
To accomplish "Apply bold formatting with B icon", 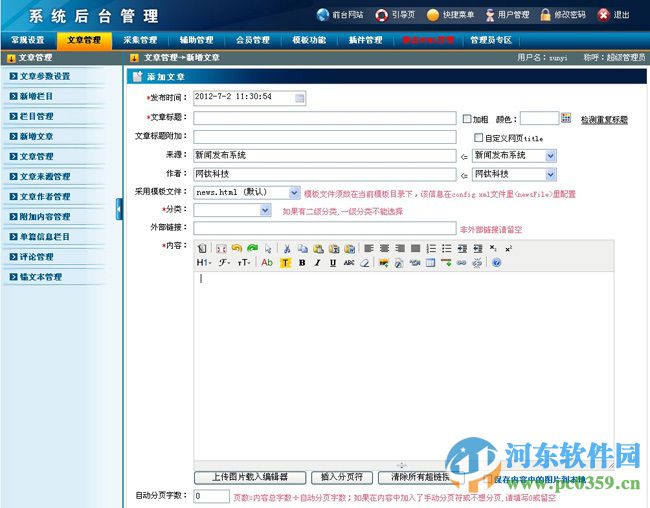I will point(302,263).
